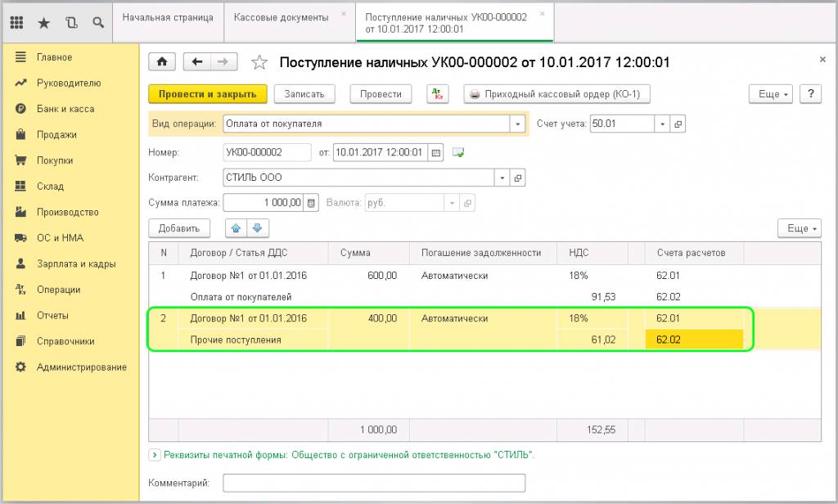Viewport: 838px width, 504px height.
Task: Open Администрирование section in sidebar
Action: [x=82, y=367]
